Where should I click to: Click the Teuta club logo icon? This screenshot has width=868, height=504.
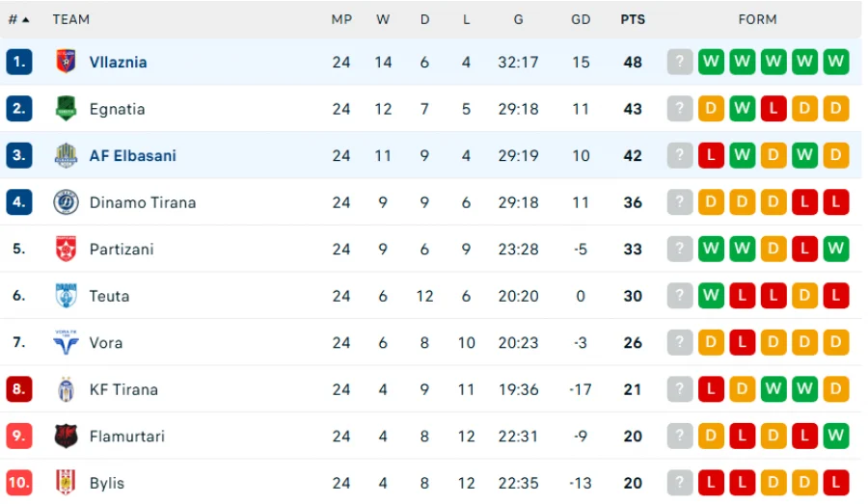point(66,296)
